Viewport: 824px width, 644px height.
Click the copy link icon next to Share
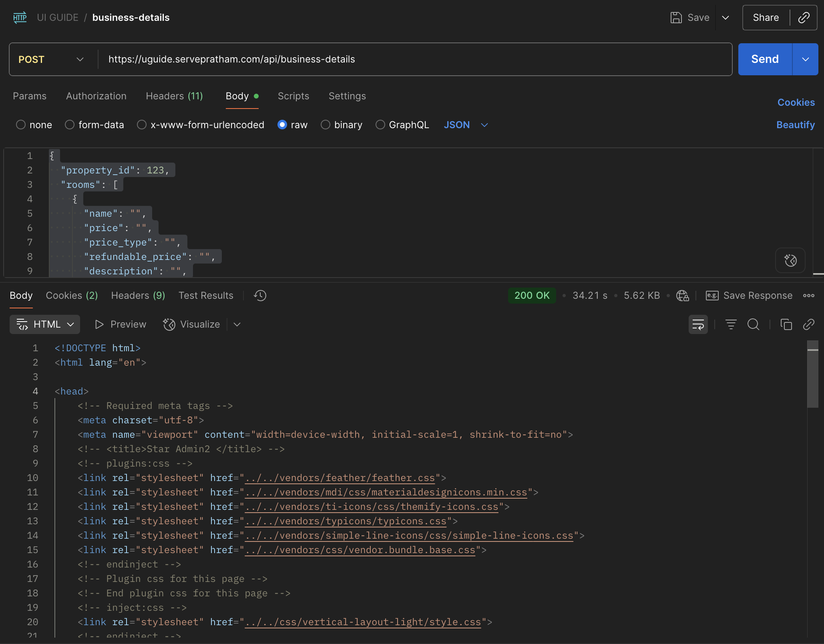(804, 18)
